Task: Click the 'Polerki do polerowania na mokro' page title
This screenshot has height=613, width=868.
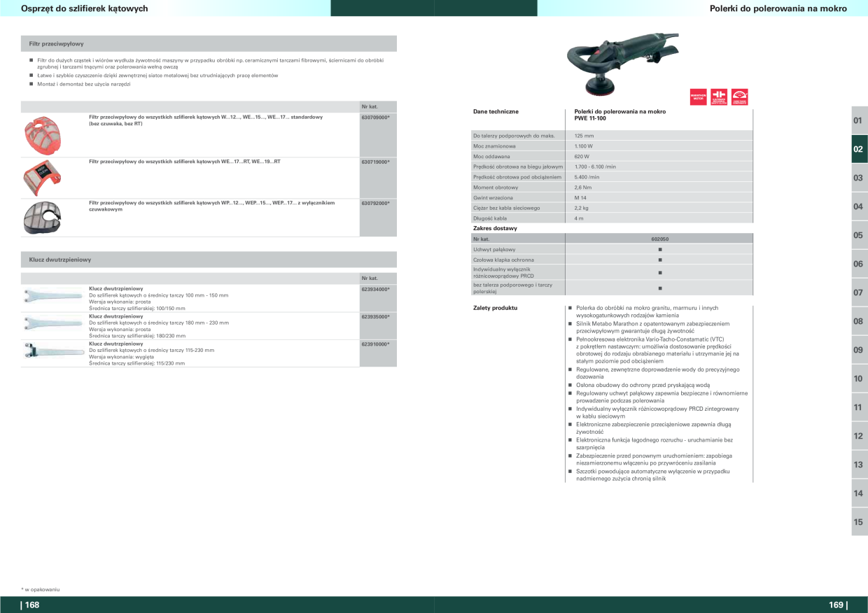Action: coord(778,8)
